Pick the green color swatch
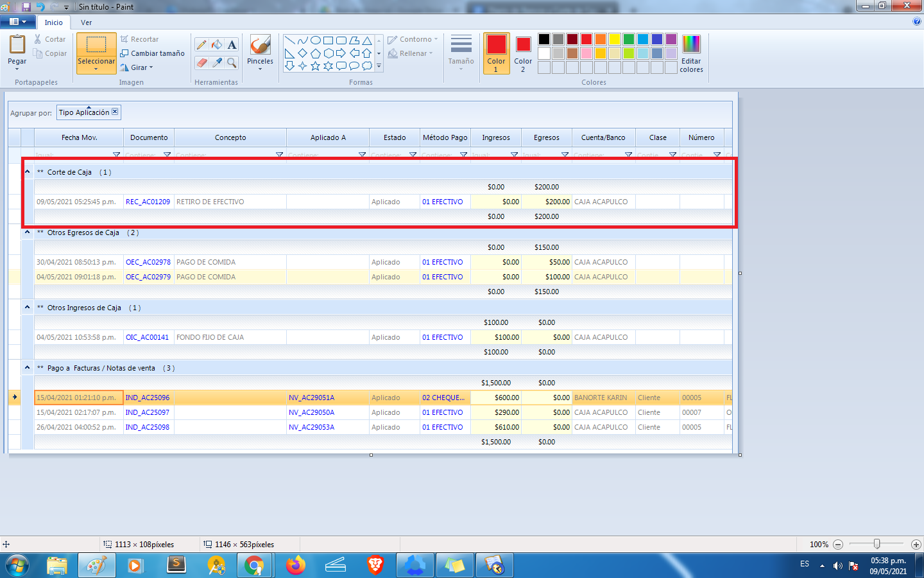This screenshot has width=924, height=578. point(629,39)
